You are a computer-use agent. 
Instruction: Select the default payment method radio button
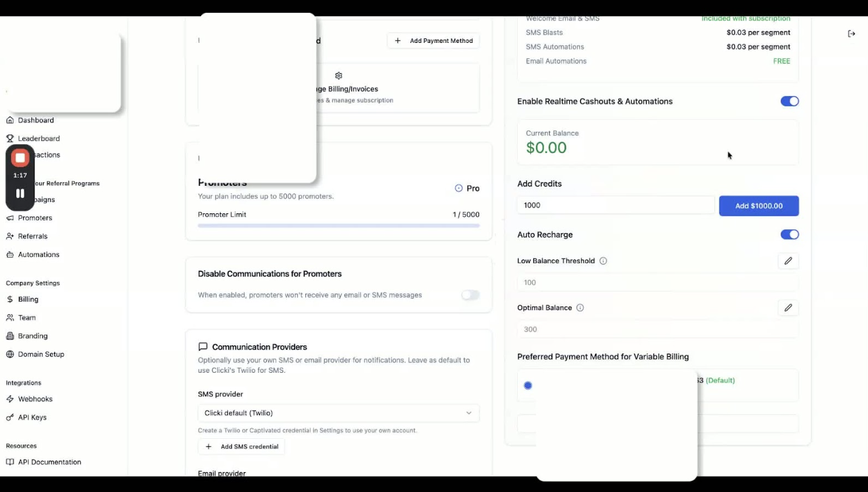[x=528, y=386]
